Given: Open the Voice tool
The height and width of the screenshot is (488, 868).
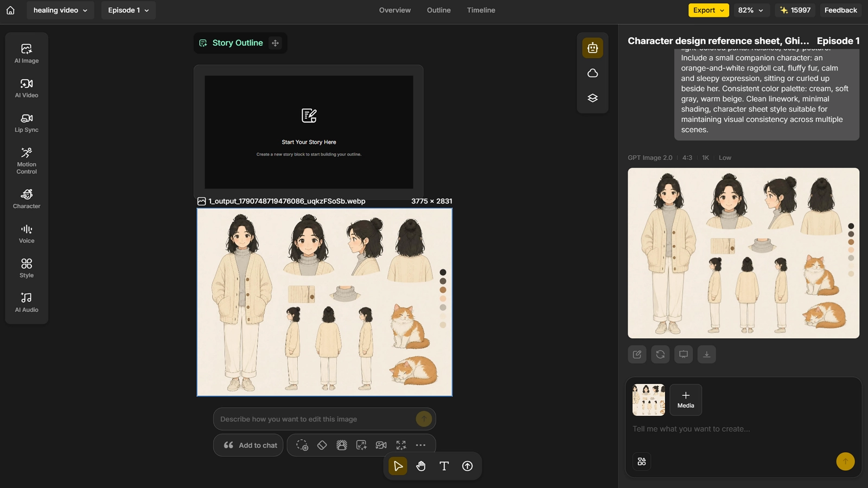Looking at the screenshot, I should [x=27, y=234].
